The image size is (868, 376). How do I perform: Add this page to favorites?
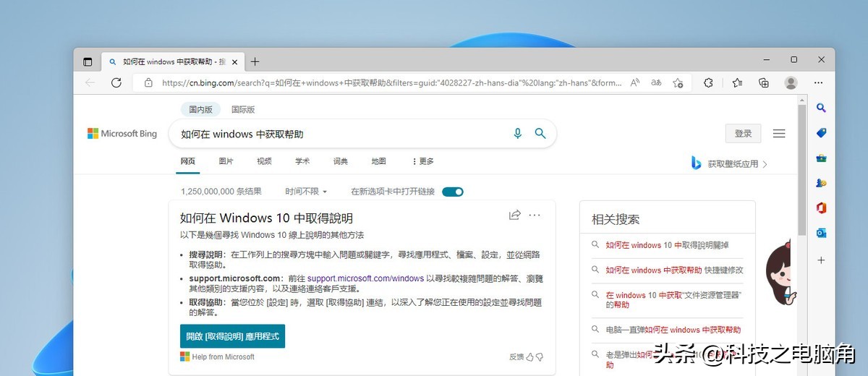pyautogui.click(x=678, y=82)
